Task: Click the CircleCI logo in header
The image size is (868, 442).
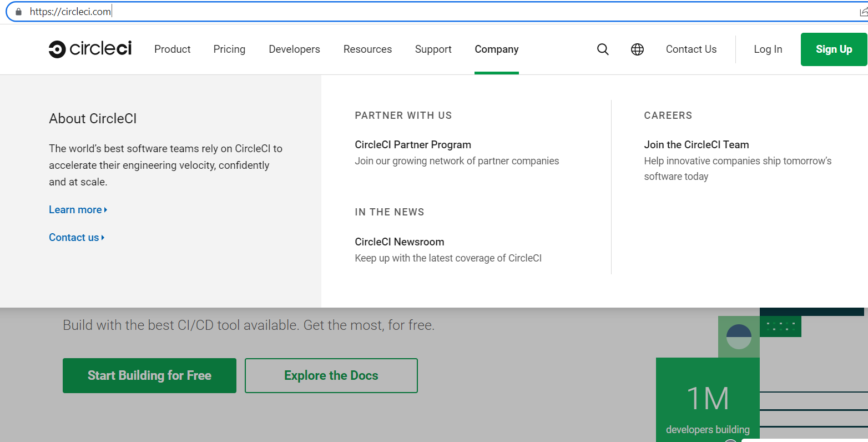Action: pos(90,49)
